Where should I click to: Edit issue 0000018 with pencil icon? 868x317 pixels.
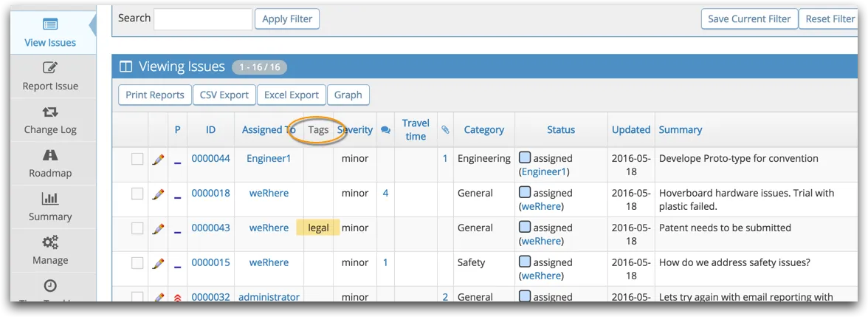(158, 194)
